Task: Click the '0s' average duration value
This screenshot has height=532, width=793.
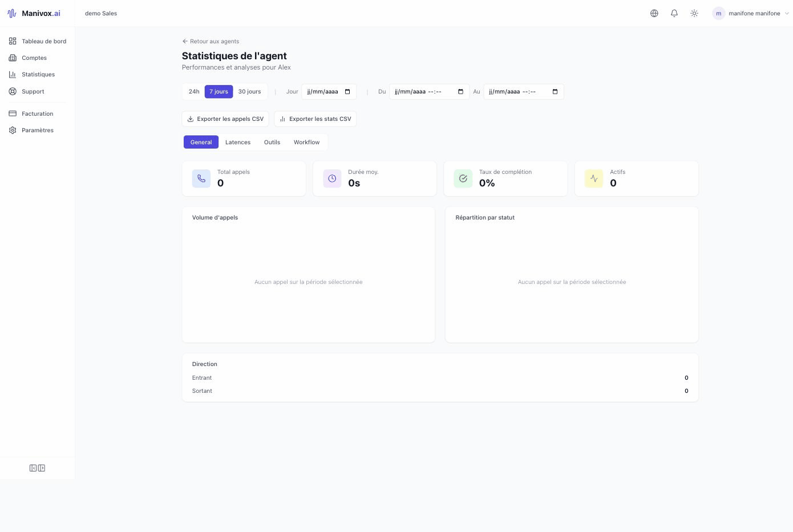Action: pos(354,183)
